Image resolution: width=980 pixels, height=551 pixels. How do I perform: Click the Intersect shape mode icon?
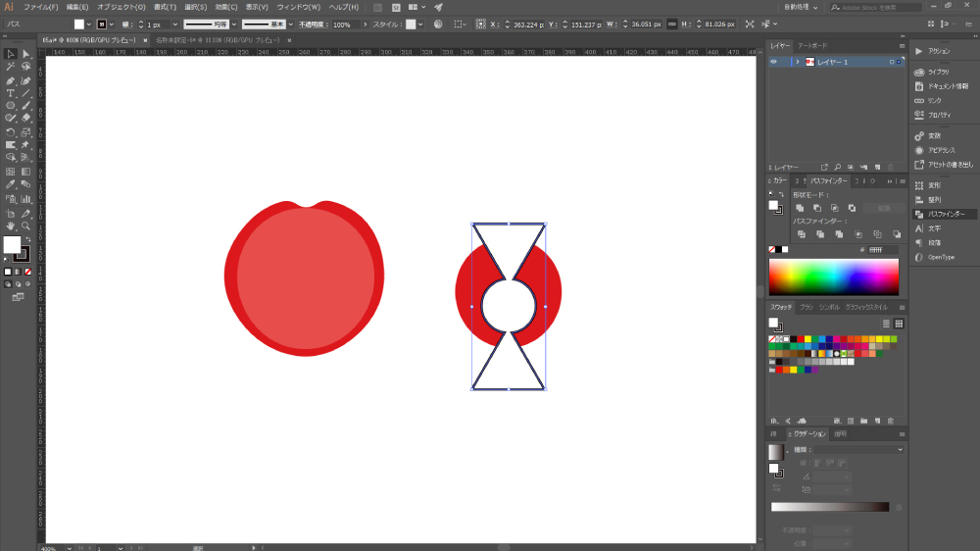click(834, 208)
